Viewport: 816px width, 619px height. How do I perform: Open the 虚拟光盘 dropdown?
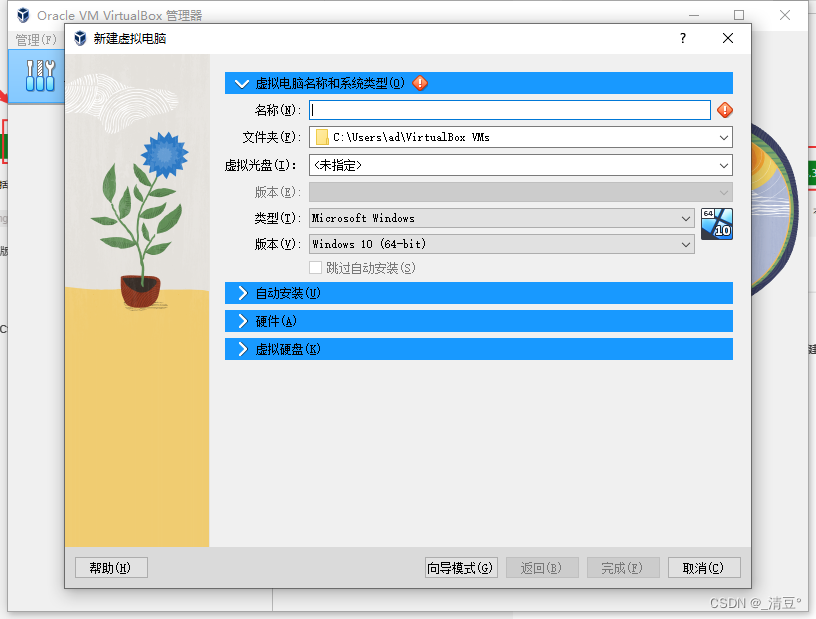723,166
